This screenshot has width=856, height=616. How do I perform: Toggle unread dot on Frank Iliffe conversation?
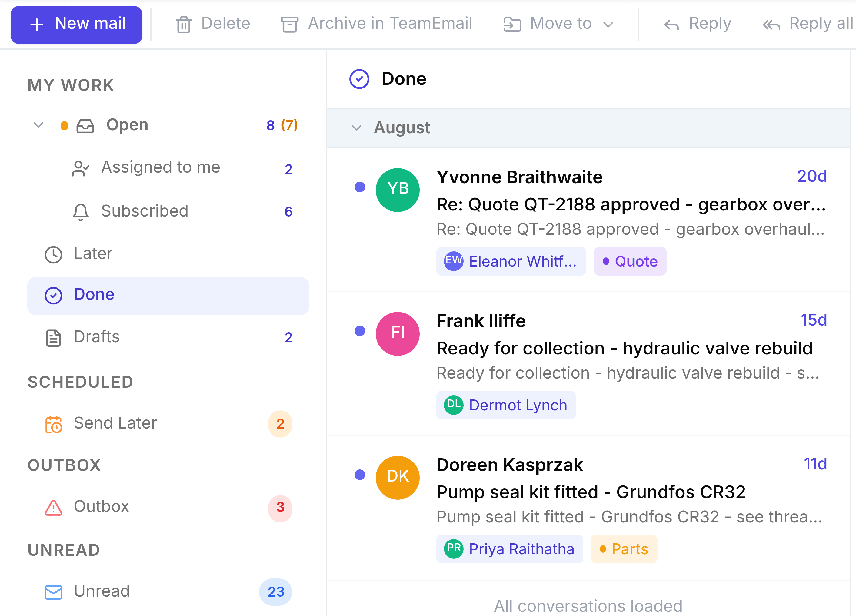click(x=360, y=331)
